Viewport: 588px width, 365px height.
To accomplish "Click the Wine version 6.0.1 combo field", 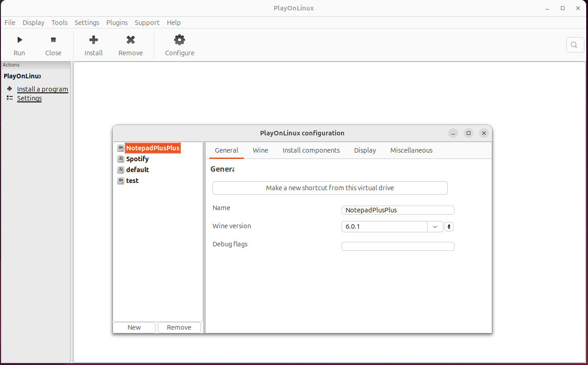I will 384,226.
